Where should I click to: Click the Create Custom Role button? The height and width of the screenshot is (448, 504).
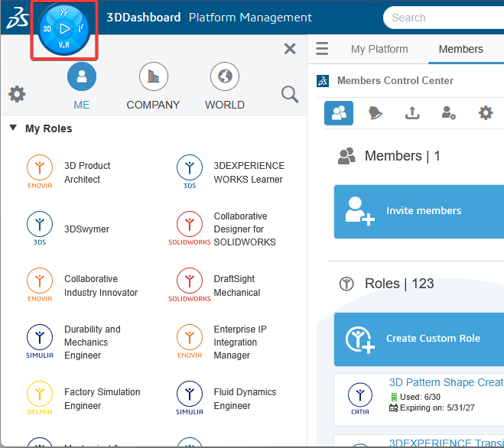click(419, 339)
